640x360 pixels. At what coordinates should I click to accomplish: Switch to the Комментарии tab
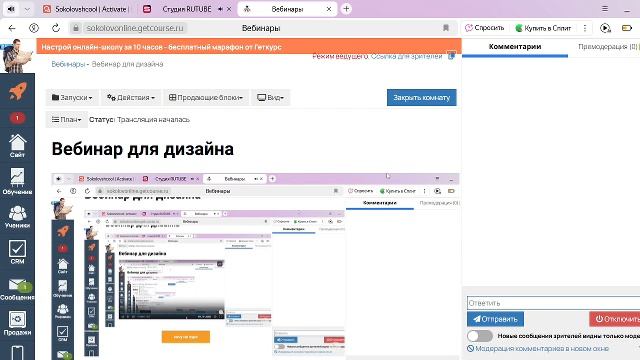(x=515, y=47)
